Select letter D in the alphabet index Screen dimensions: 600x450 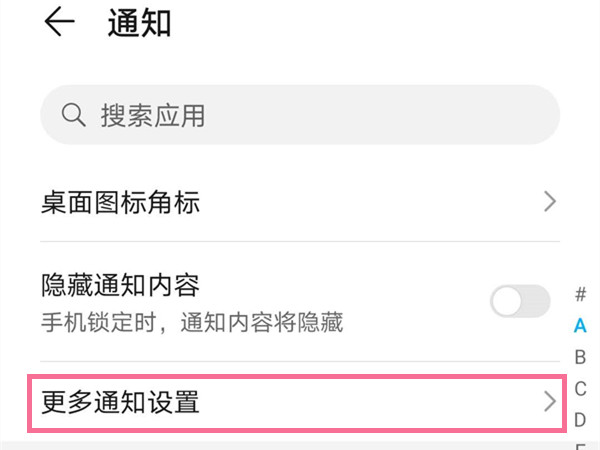click(580, 418)
